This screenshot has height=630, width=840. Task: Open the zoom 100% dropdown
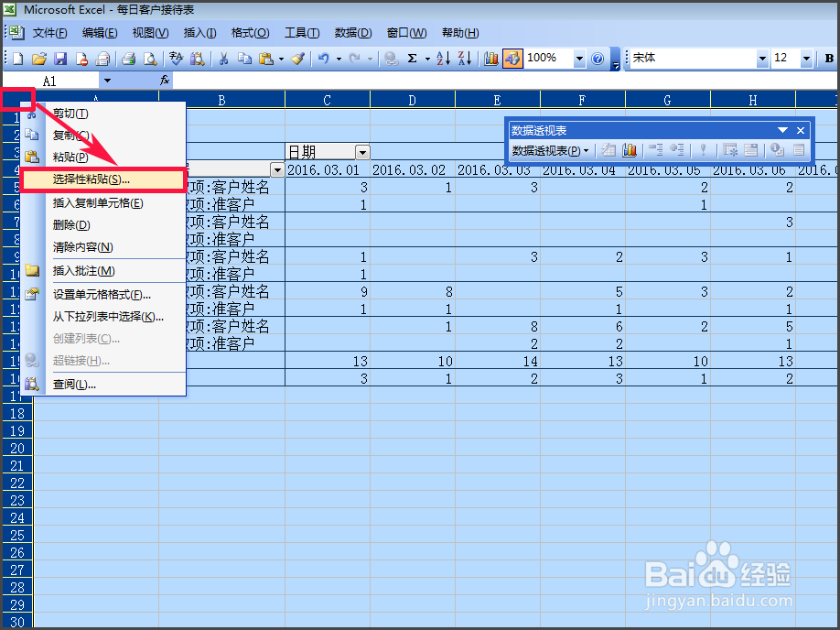579,59
